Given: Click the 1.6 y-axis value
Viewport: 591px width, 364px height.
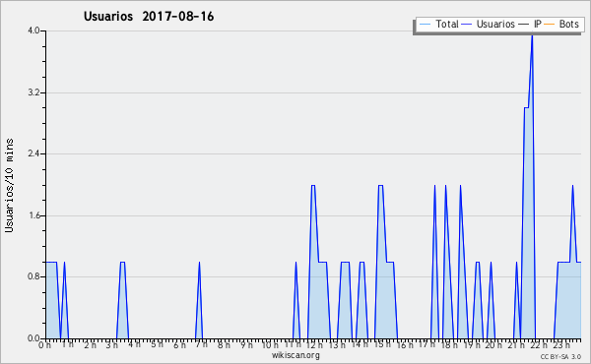Looking at the screenshot, I should pos(33,215).
